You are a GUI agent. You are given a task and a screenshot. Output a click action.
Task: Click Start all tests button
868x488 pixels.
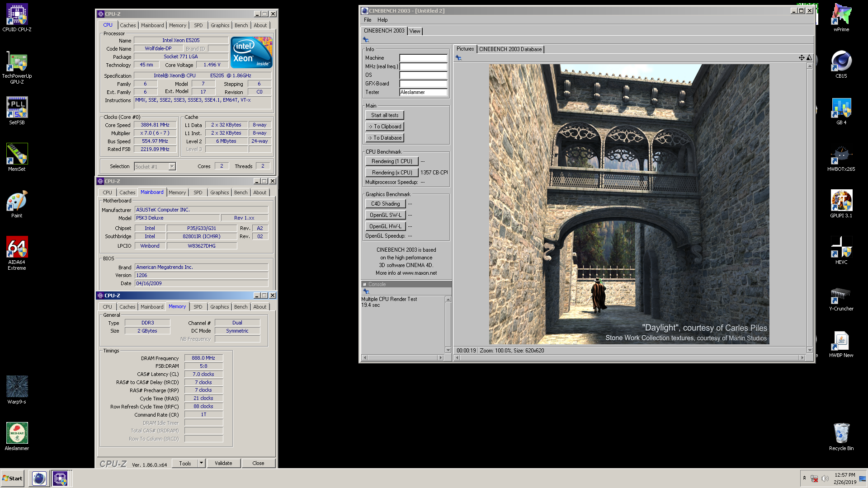pyautogui.click(x=385, y=115)
